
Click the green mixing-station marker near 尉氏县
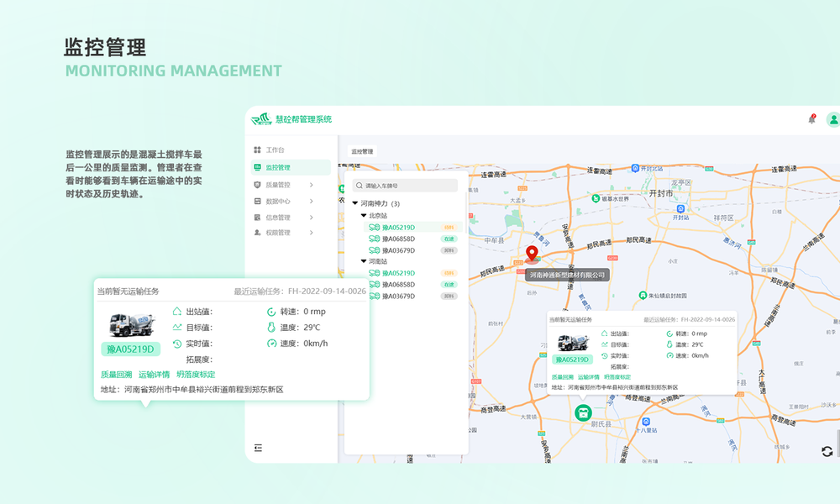tap(583, 413)
